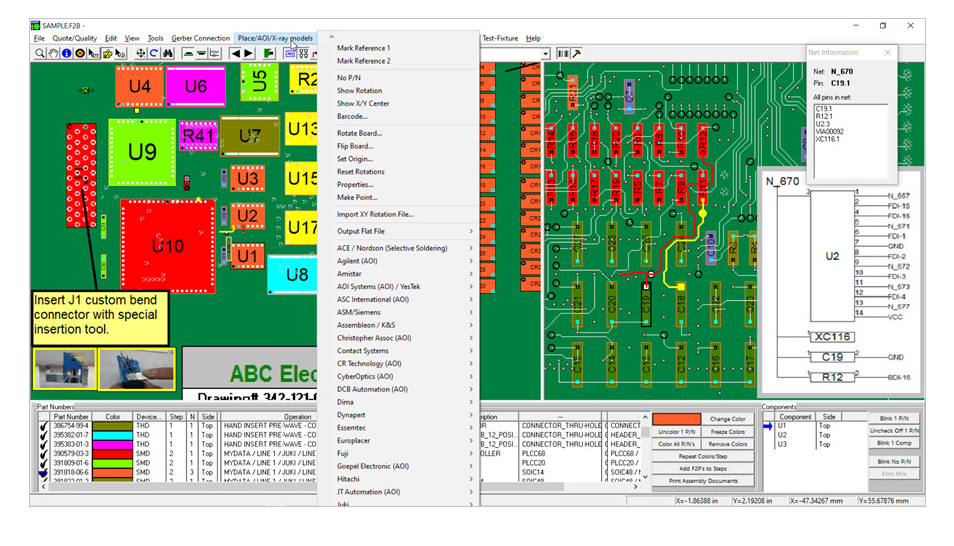Screen dimensions: 954x546
Task: Choose Flip Board from the menu
Action: pyautogui.click(x=355, y=146)
